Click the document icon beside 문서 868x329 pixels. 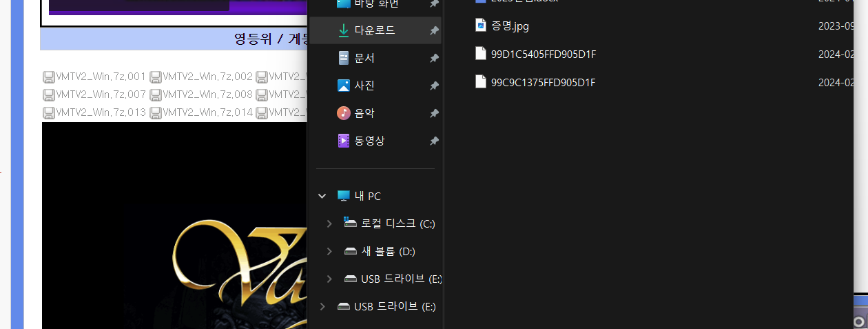(343, 58)
